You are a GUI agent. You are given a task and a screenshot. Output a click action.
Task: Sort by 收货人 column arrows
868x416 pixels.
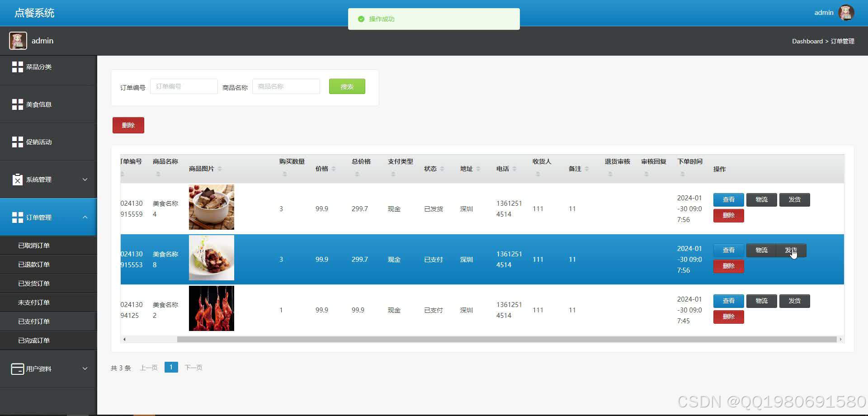coord(538,174)
